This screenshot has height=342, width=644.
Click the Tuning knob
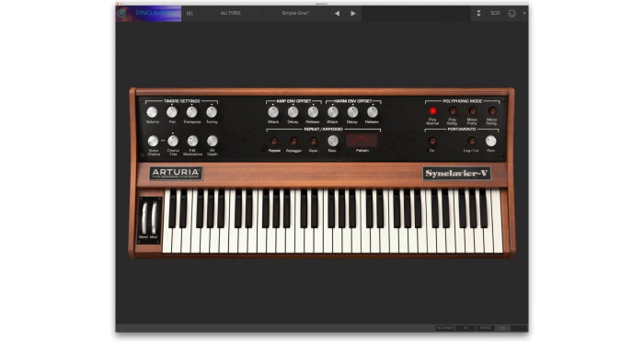point(212,112)
